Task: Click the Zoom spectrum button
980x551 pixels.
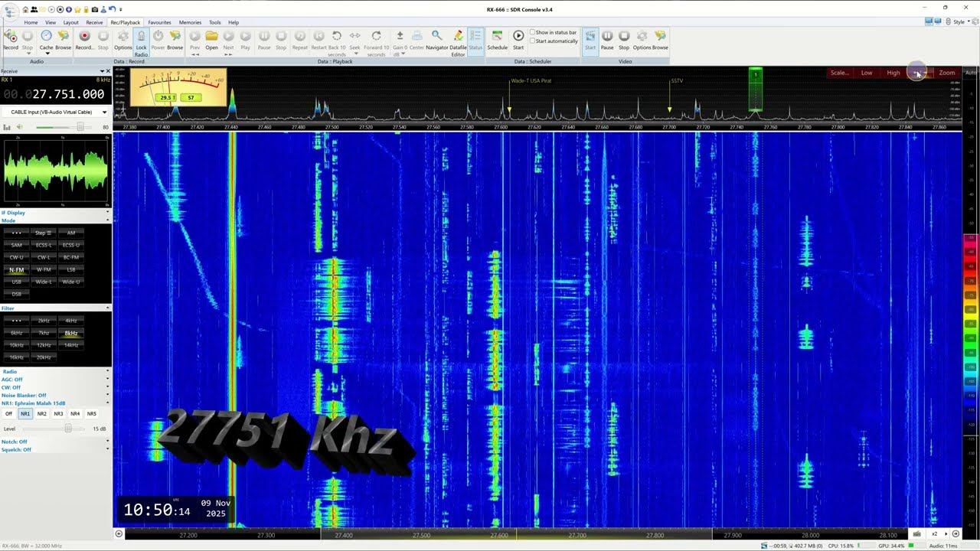Action: (x=947, y=73)
